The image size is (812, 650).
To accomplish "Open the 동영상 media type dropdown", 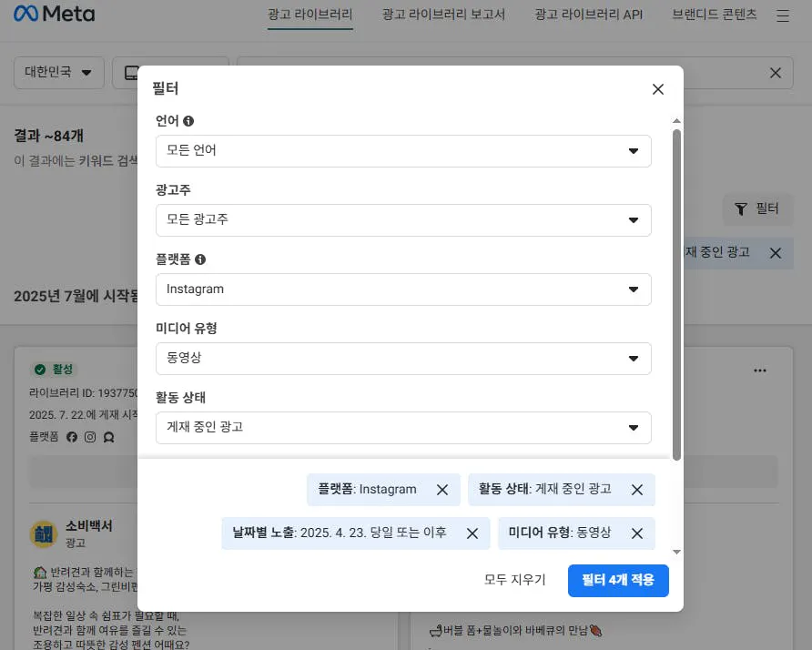I will click(403, 359).
